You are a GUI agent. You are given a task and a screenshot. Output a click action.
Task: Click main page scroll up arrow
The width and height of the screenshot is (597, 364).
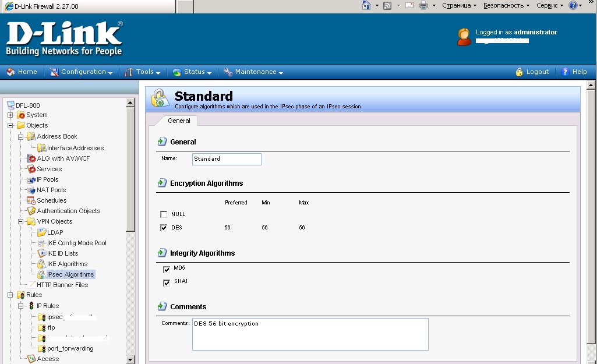[591, 85]
